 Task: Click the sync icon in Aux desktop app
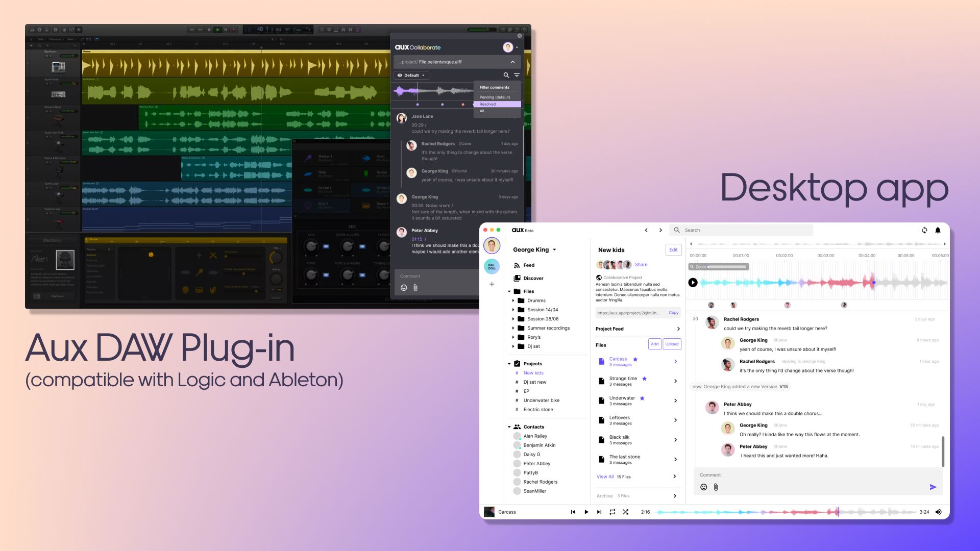pos(924,230)
